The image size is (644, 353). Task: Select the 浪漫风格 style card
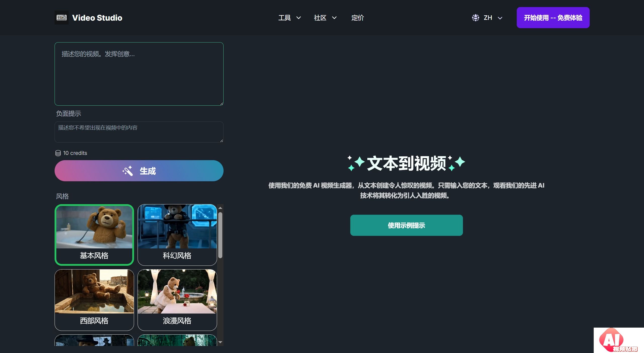[x=177, y=300]
